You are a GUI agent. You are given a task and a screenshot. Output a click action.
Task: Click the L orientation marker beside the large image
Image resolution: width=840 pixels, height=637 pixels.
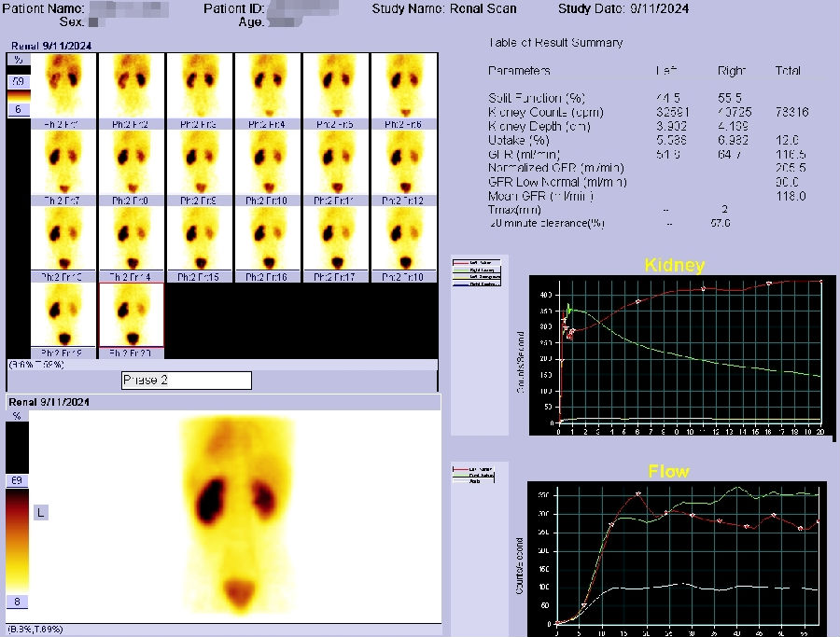[x=40, y=512]
